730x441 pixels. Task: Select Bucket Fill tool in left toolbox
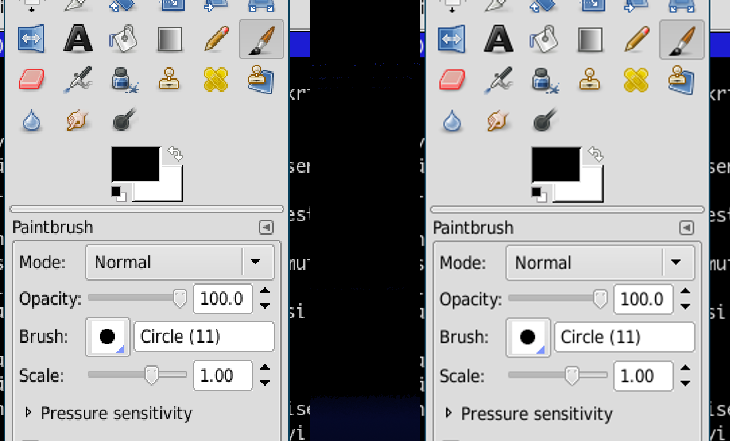124,39
